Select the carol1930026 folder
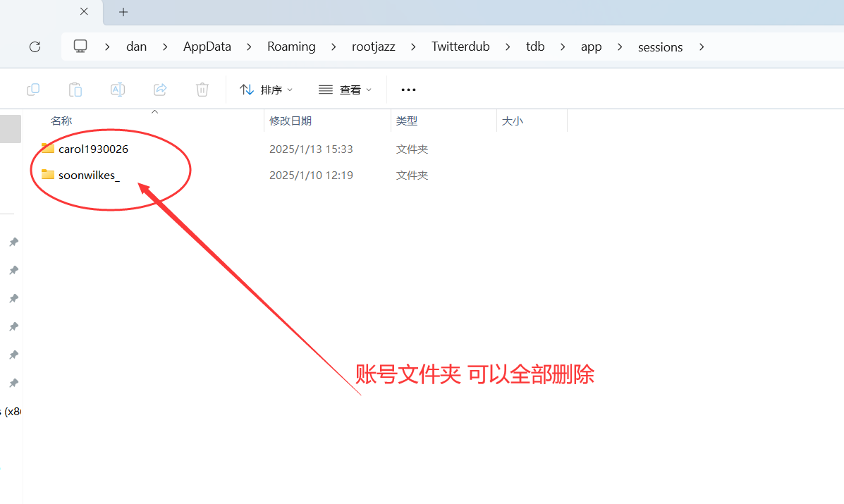 93,149
